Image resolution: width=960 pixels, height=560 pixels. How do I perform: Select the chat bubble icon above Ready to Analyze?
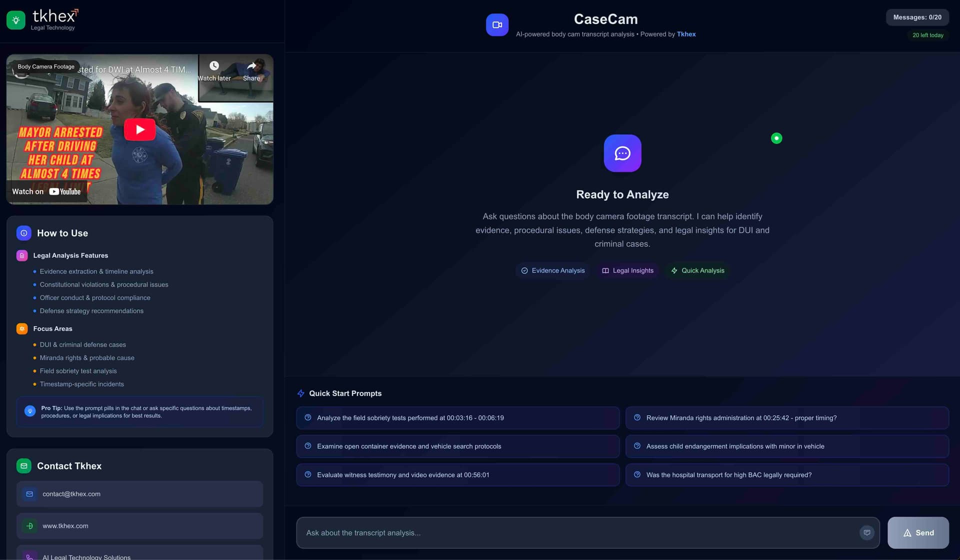[622, 153]
